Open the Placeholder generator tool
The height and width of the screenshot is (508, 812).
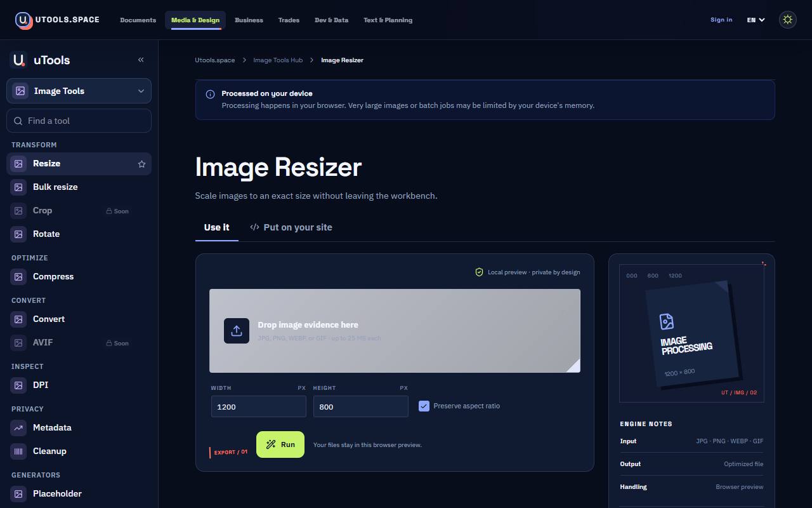click(79, 494)
